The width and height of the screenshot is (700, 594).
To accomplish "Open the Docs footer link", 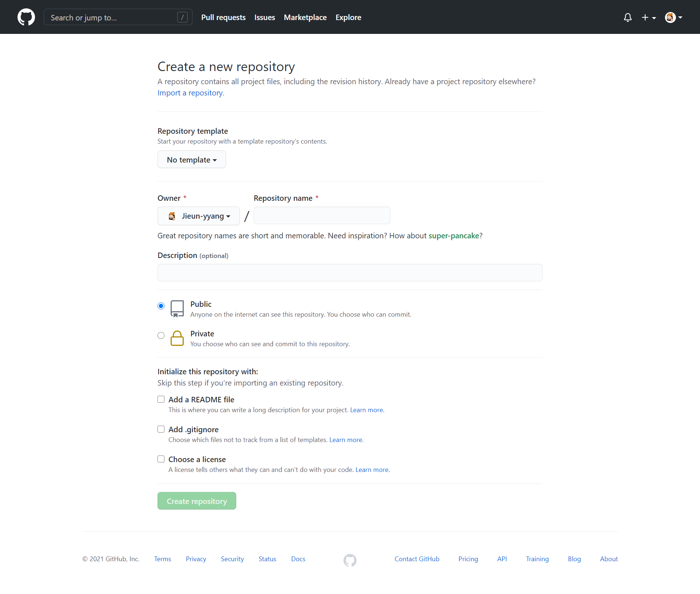I will (298, 559).
